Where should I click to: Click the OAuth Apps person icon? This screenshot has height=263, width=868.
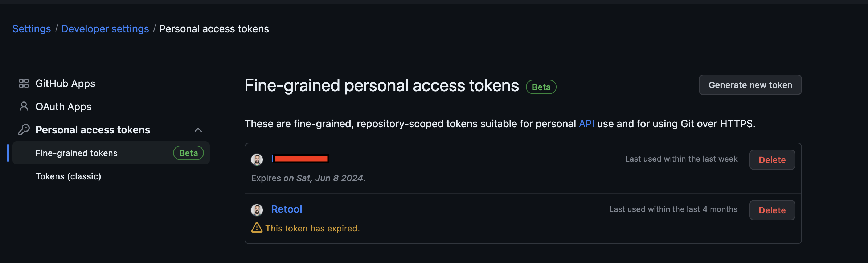tap(24, 107)
